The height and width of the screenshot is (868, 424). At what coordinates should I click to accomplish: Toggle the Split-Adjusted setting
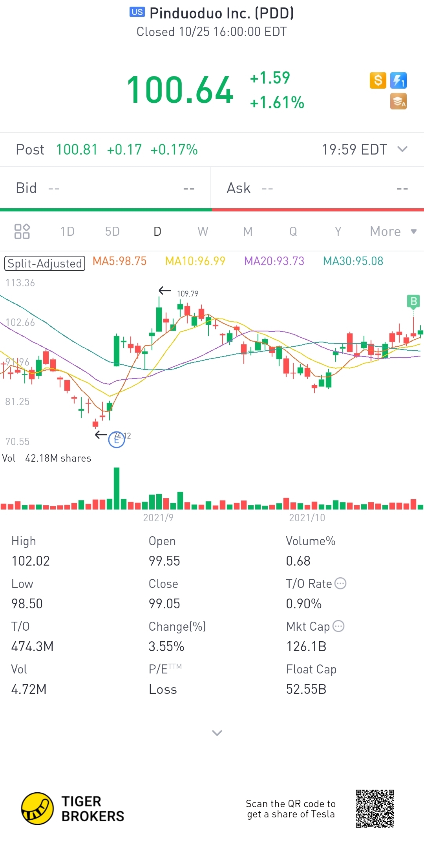pyautogui.click(x=44, y=263)
